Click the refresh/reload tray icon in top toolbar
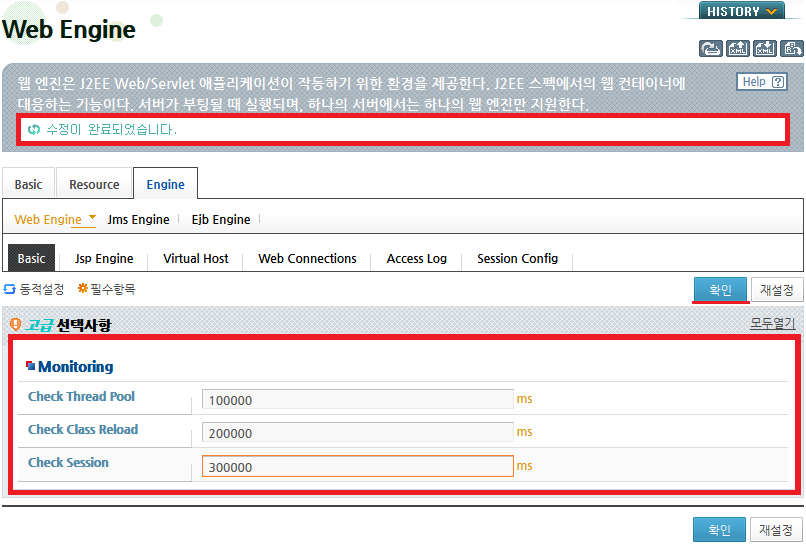The height and width of the screenshot is (544, 806). [x=711, y=49]
